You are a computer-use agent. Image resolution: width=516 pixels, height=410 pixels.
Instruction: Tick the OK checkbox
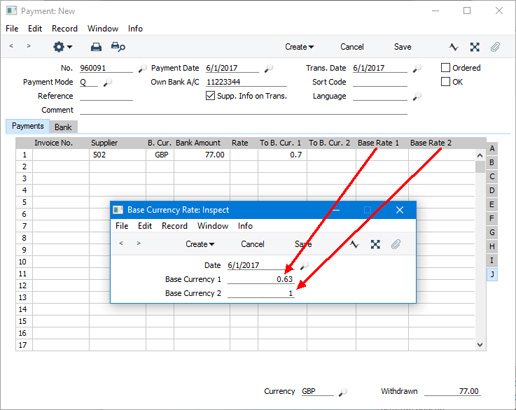pyautogui.click(x=445, y=82)
